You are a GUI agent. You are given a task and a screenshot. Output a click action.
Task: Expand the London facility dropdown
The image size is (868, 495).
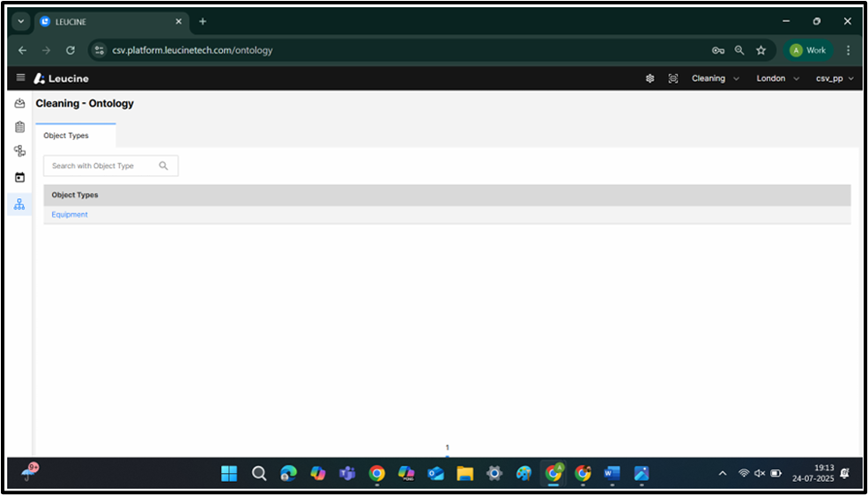778,78
